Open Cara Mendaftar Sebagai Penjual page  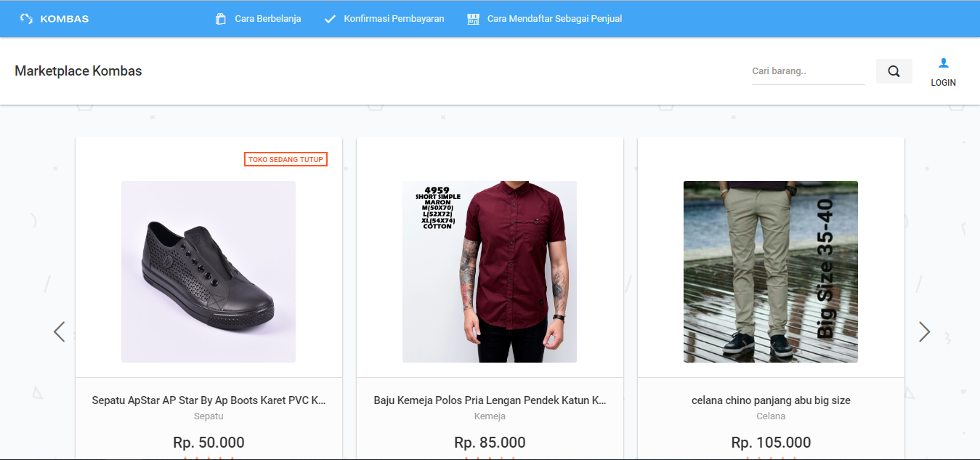554,19
